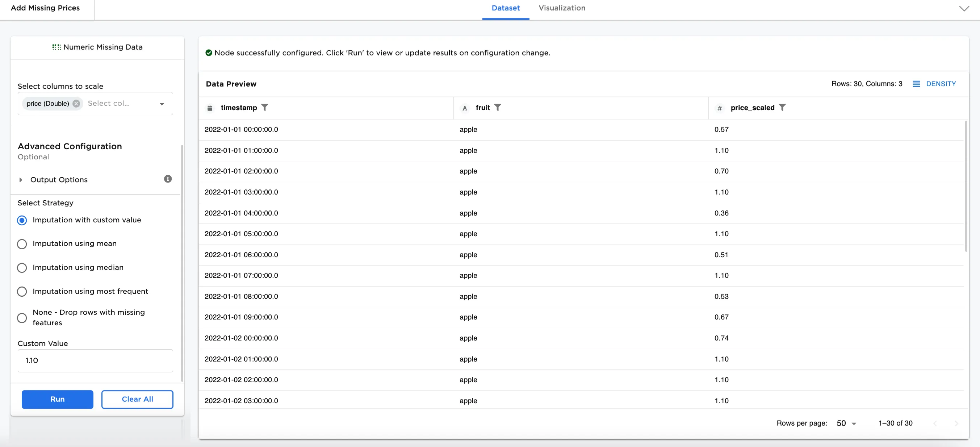Select Imputation using mean strategy
The width and height of the screenshot is (980, 447).
tap(22, 244)
